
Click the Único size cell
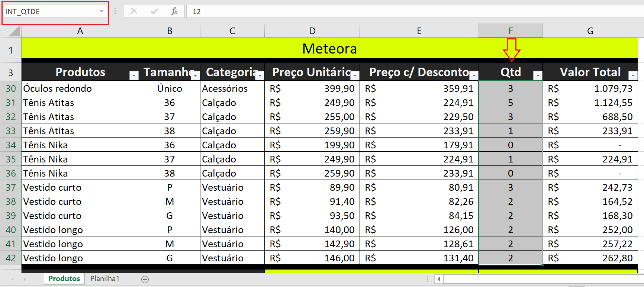coord(170,88)
